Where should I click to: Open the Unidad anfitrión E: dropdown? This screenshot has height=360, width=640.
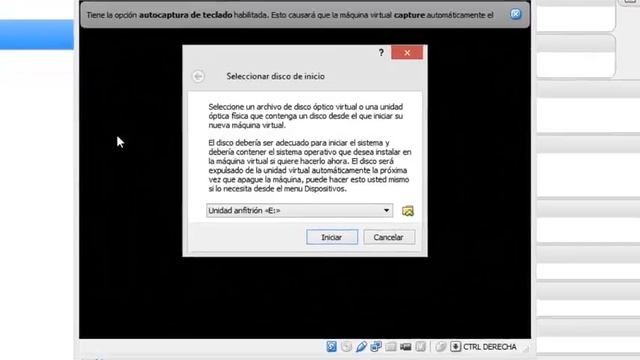(299, 211)
